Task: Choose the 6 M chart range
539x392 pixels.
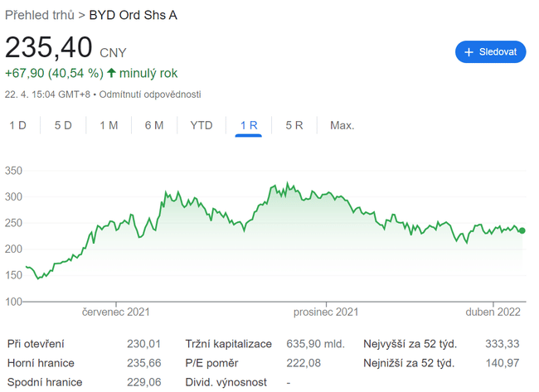Action: click(x=153, y=125)
